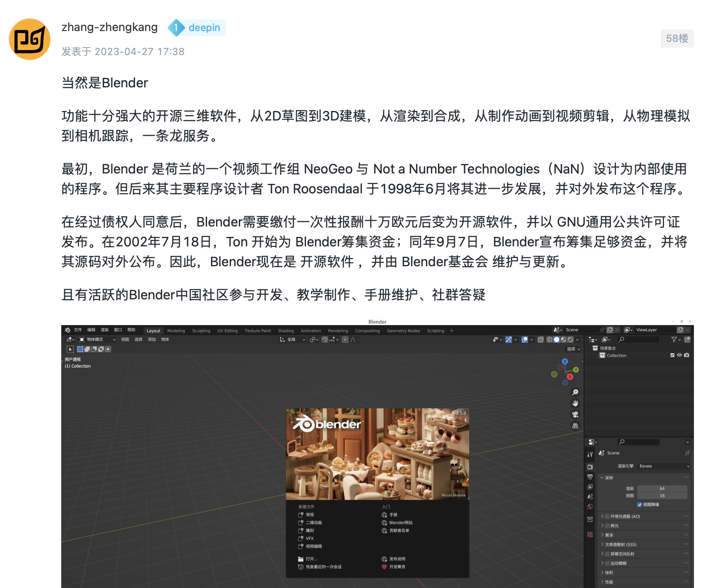Select the Output Properties printer icon
The height and width of the screenshot is (588, 703).
point(590,476)
